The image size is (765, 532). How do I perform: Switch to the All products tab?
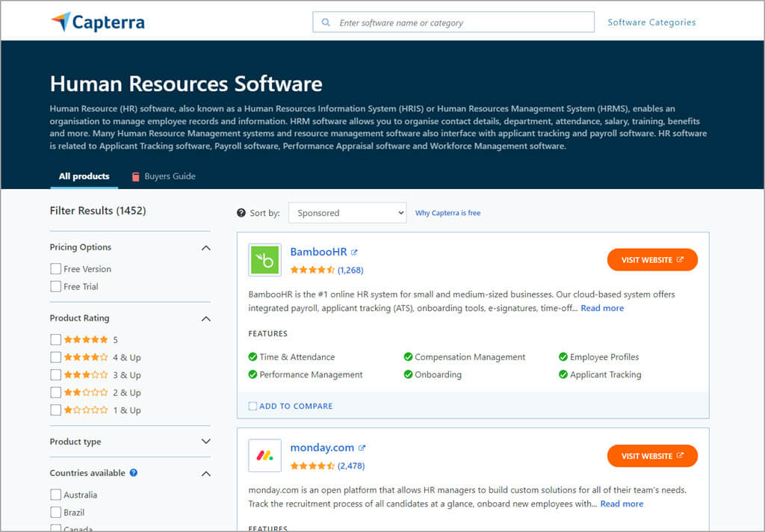[84, 176]
